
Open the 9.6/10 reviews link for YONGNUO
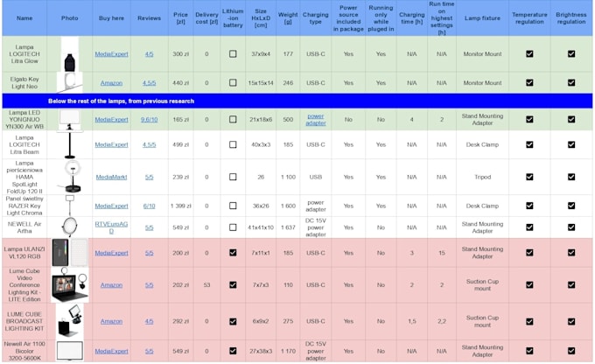(x=149, y=120)
